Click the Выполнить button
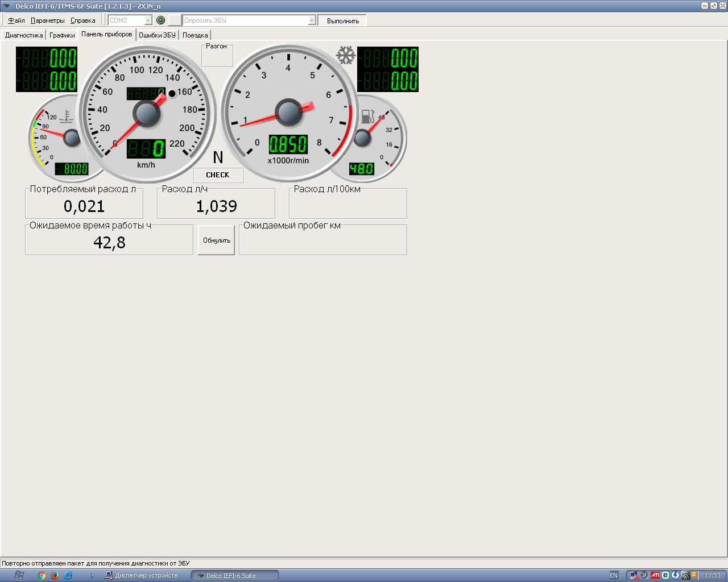Viewport: 728px width, 582px height. pos(342,20)
